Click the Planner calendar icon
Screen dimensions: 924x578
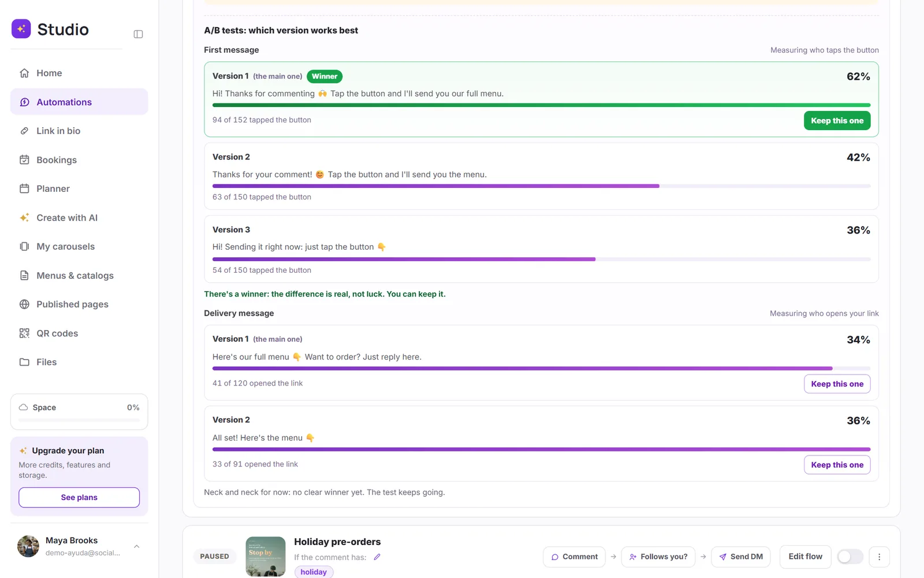[x=24, y=188]
